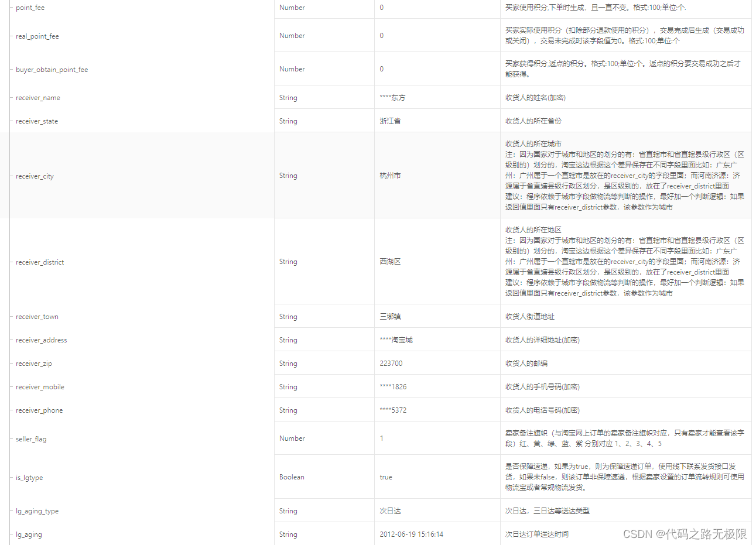Click description 收货人街道地址
The width and height of the screenshot is (756, 545).
(529, 317)
